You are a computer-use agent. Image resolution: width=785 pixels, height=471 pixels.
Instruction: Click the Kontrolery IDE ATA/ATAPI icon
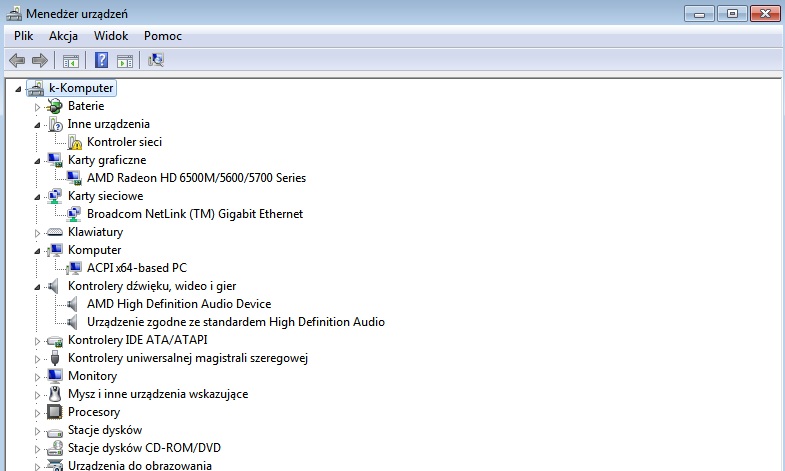pyautogui.click(x=54, y=341)
